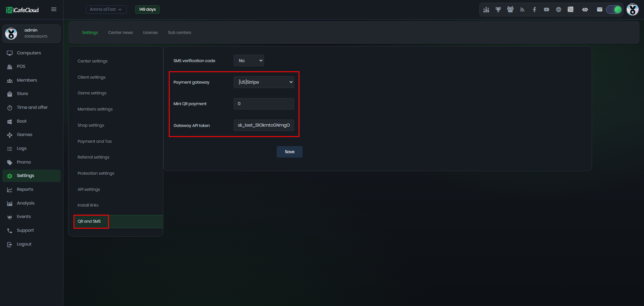The image size is (644, 306).
Task: Open Logs in the sidebar
Action: click(32, 148)
